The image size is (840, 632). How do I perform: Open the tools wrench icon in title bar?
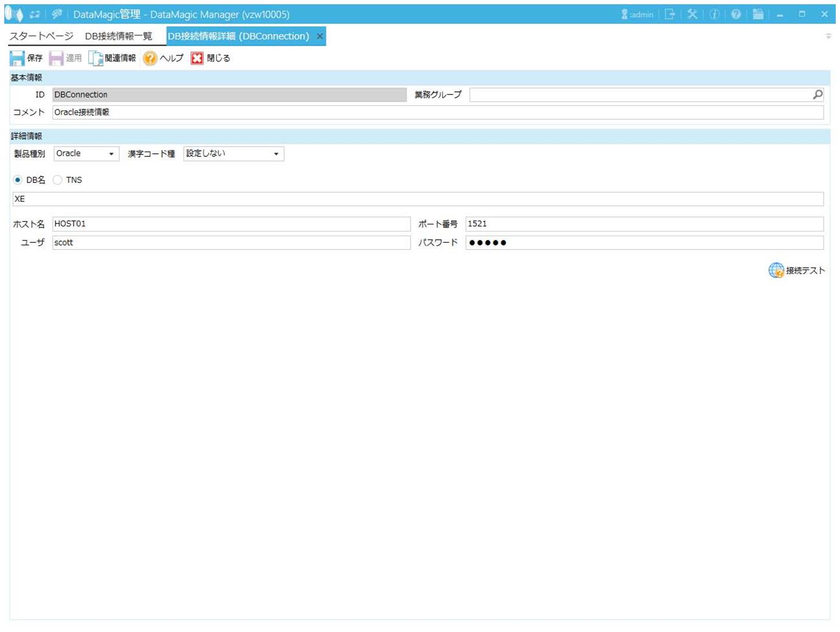point(692,14)
